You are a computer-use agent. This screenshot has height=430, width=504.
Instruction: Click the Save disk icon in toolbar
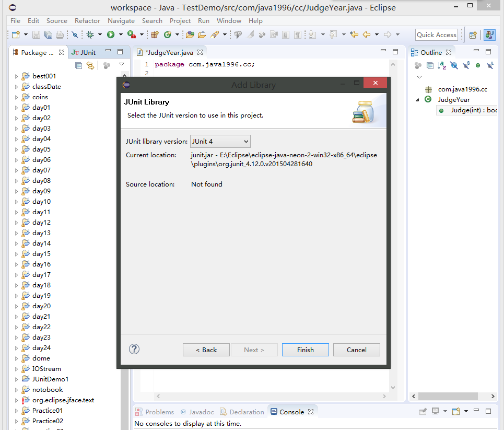pyautogui.click(x=36, y=35)
